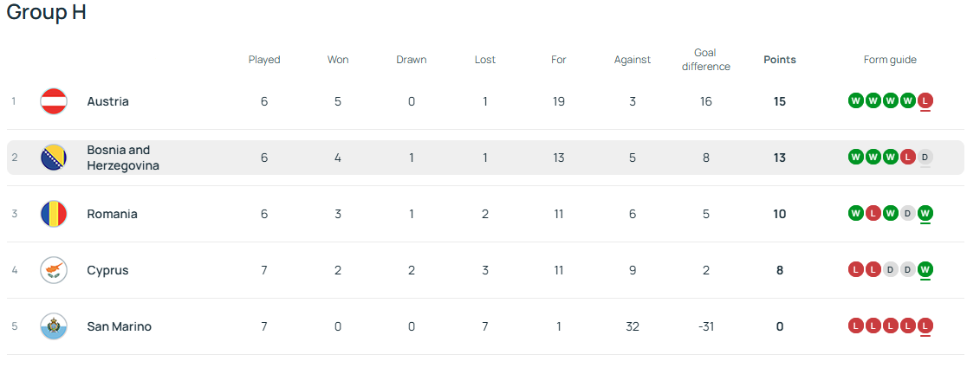The height and width of the screenshot is (374, 980).
Task: Open the Bosnia and Herzegovina team link
Action: (122, 158)
